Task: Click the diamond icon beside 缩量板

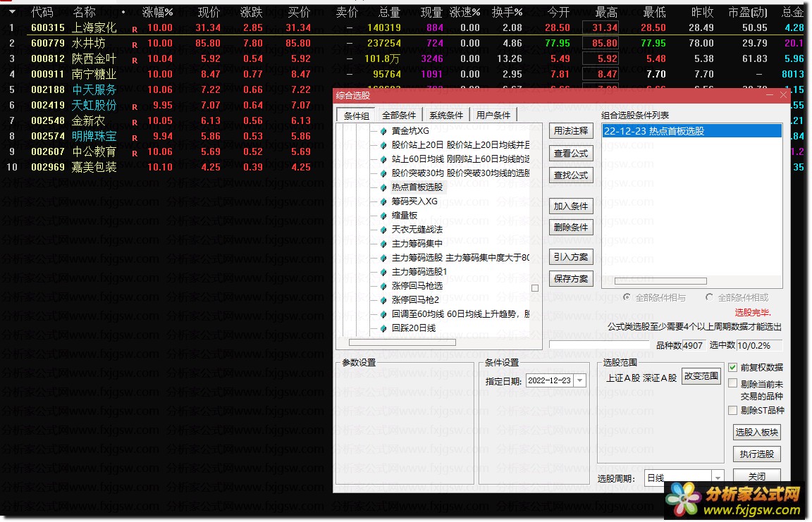Action: pyautogui.click(x=383, y=216)
